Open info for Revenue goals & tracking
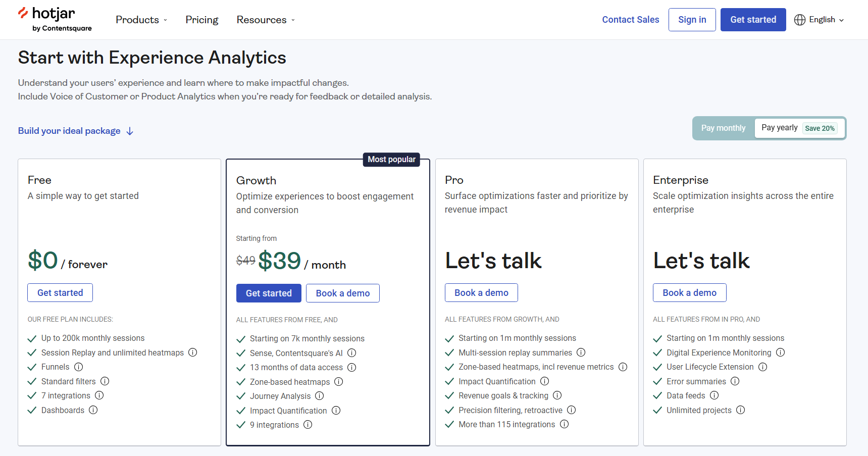This screenshot has height=456, width=868. (x=557, y=395)
